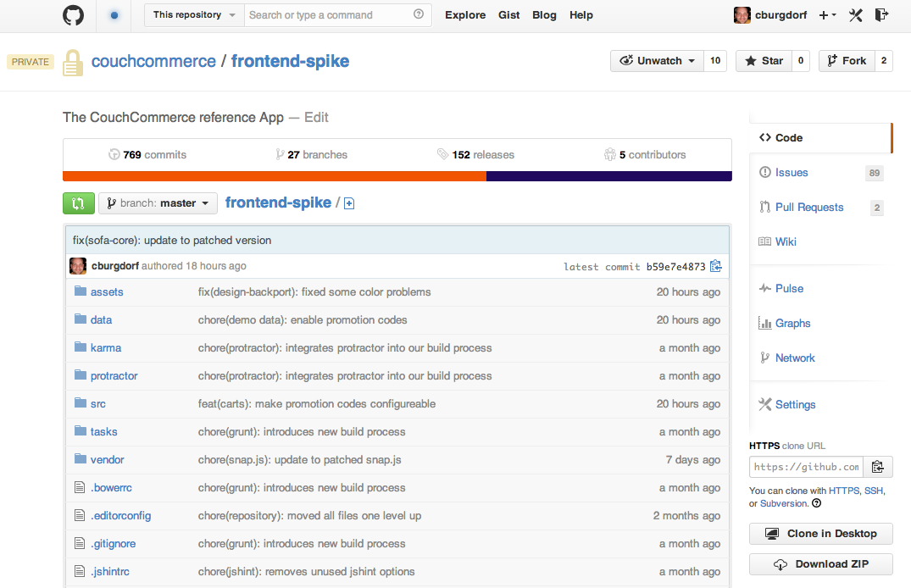Open the stargazers count 0
The image size is (911, 588).
(801, 61)
